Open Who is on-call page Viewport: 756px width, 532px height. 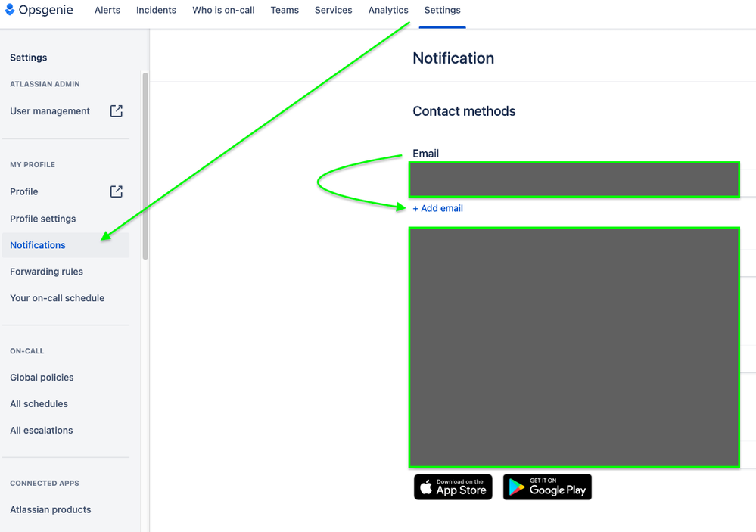click(x=223, y=10)
